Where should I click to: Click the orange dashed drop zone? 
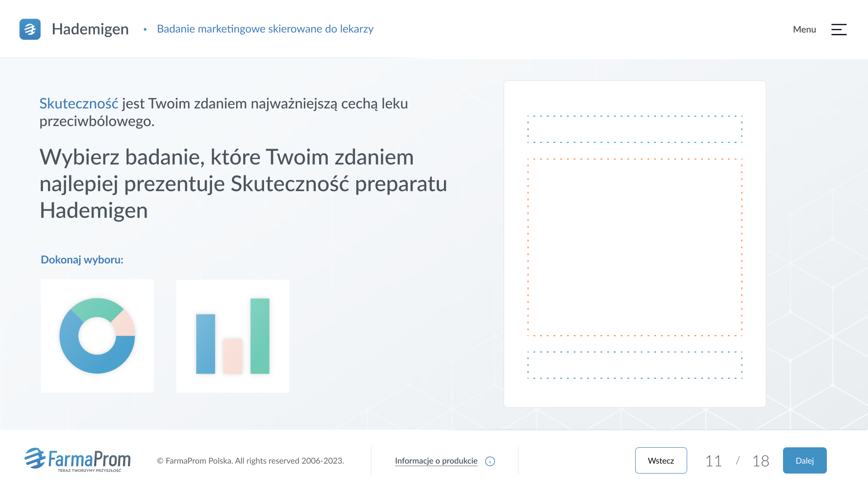pyautogui.click(x=635, y=247)
